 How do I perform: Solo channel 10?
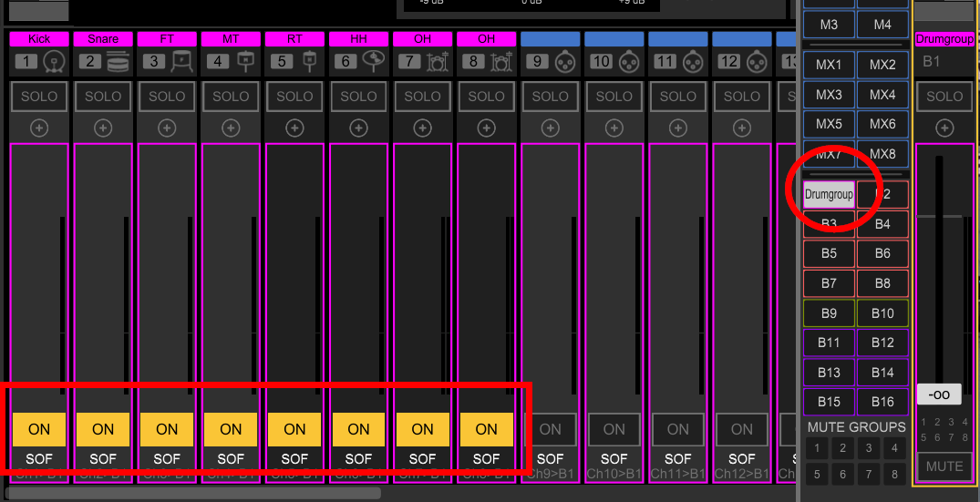[614, 97]
